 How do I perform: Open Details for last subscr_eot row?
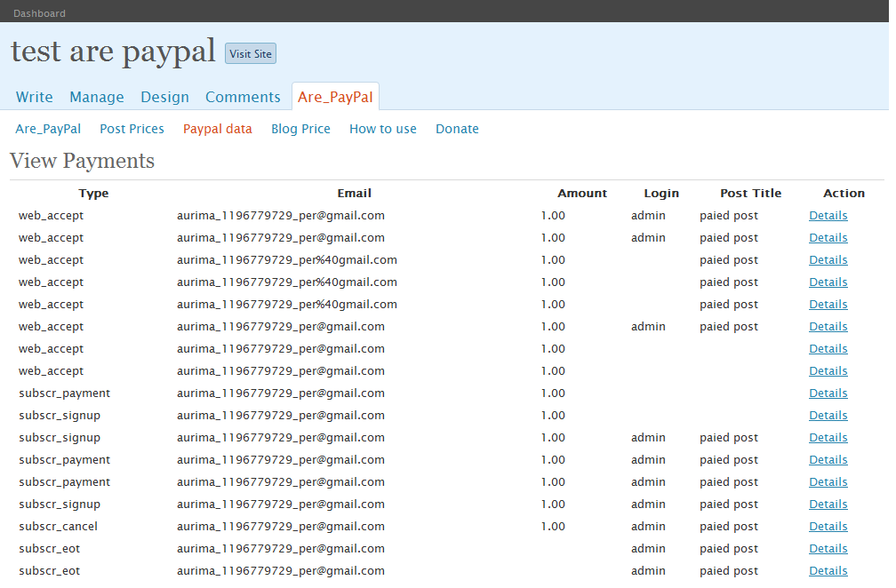828,572
